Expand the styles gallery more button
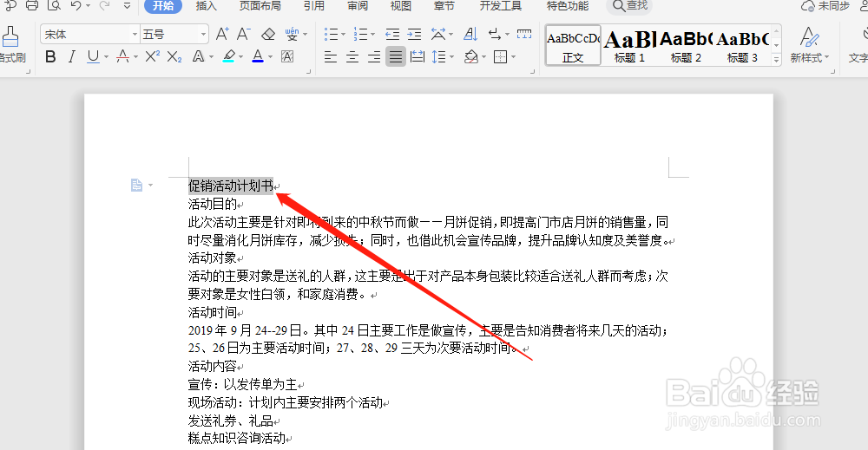868x450 pixels. [x=776, y=59]
